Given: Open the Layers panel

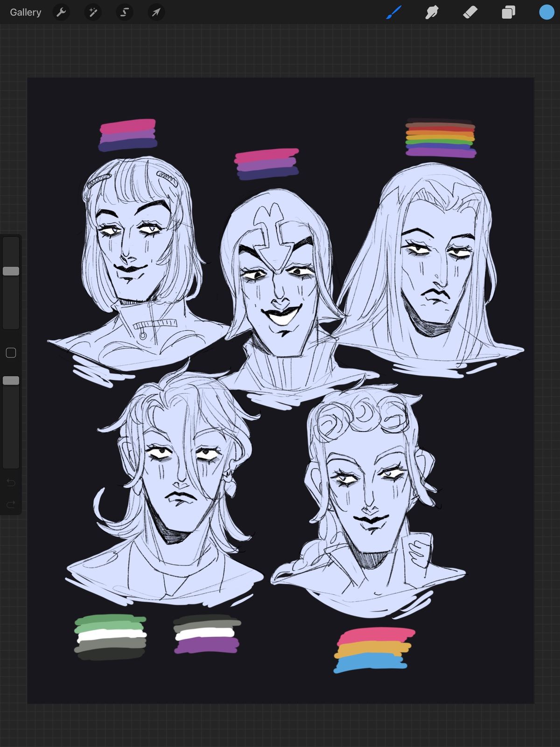Looking at the screenshot, I should click(508, 13).
